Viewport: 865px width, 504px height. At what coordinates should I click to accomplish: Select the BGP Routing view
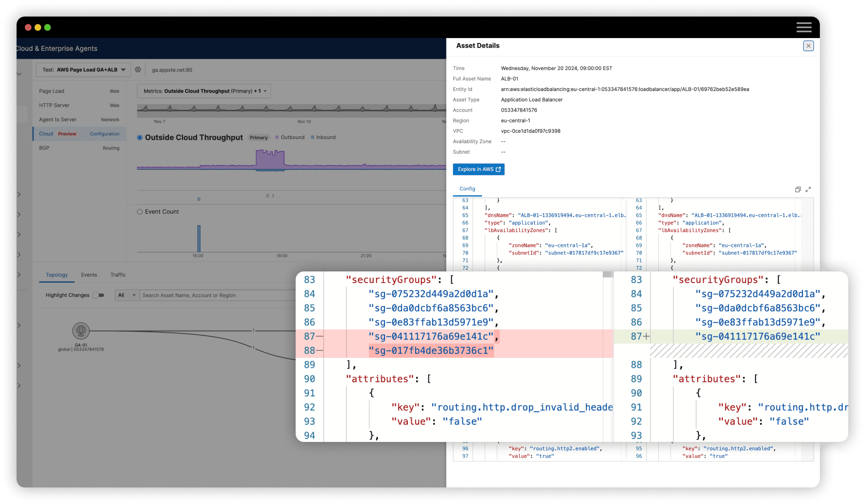[80, 148]
